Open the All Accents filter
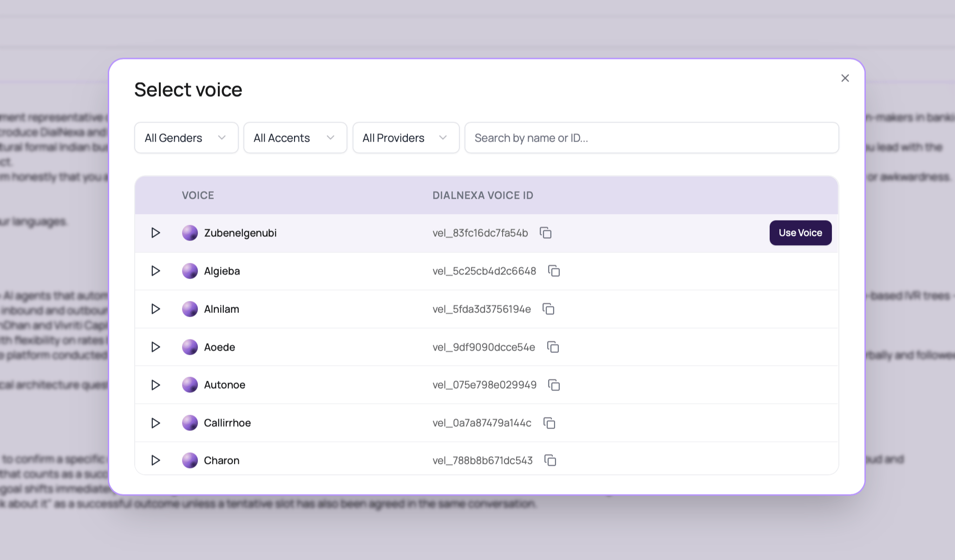This screenshot has height=560, width=955. (295, 138)
